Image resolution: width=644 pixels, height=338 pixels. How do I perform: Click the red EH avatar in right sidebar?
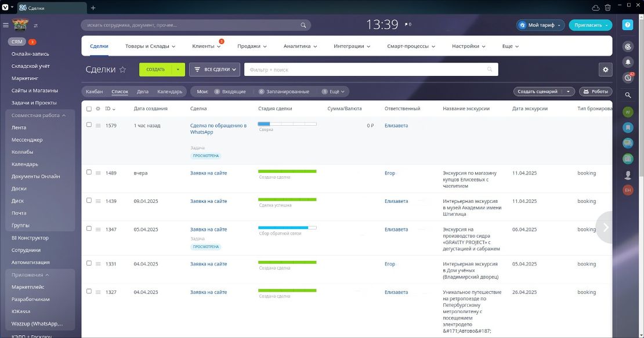point(628,190)
